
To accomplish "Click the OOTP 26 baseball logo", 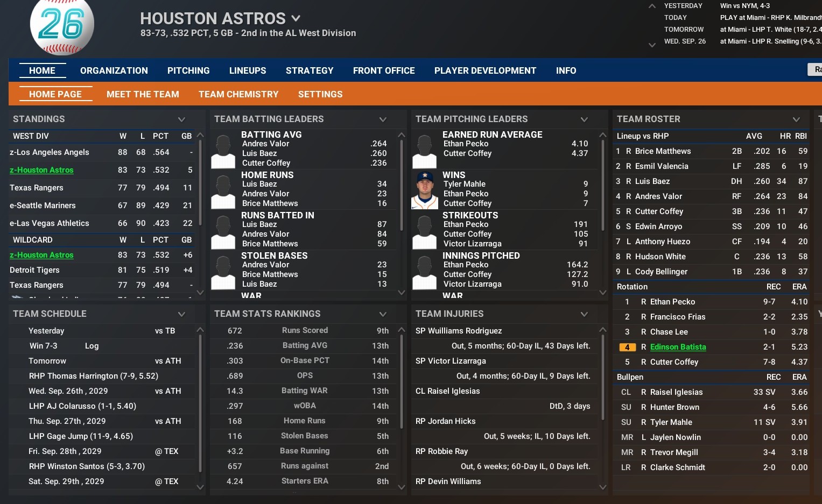I will (x=62, y=26).
